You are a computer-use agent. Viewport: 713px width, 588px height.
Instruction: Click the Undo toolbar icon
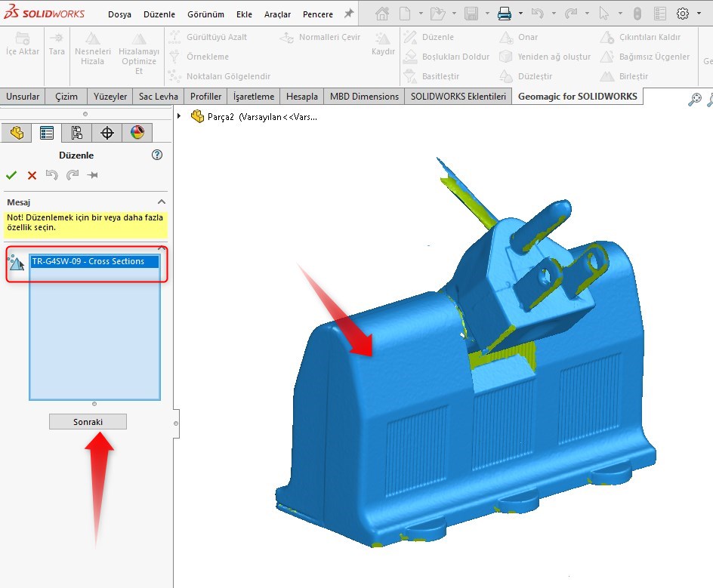pos(538,14)
